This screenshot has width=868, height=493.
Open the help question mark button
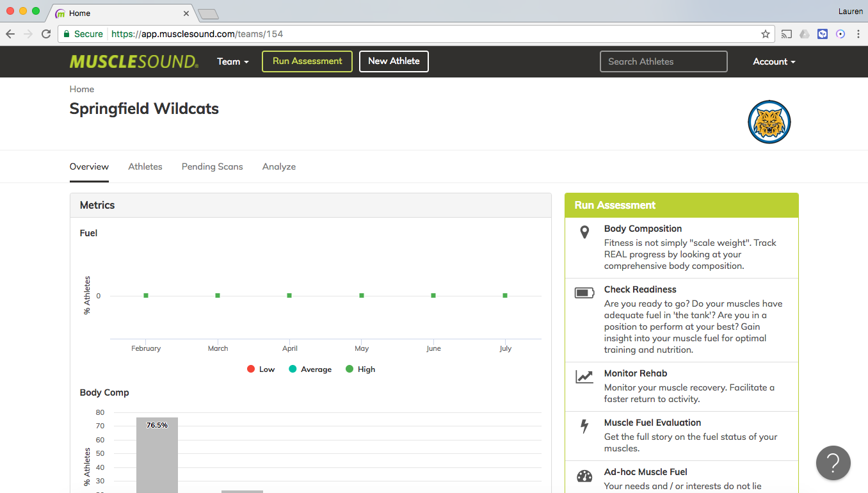(x=833, y=462)
